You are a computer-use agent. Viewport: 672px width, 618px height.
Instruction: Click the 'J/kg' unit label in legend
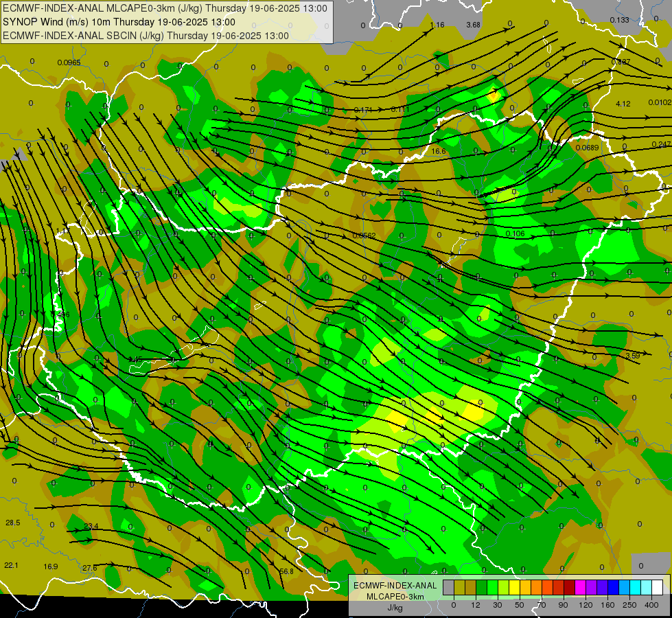[395, 608]
